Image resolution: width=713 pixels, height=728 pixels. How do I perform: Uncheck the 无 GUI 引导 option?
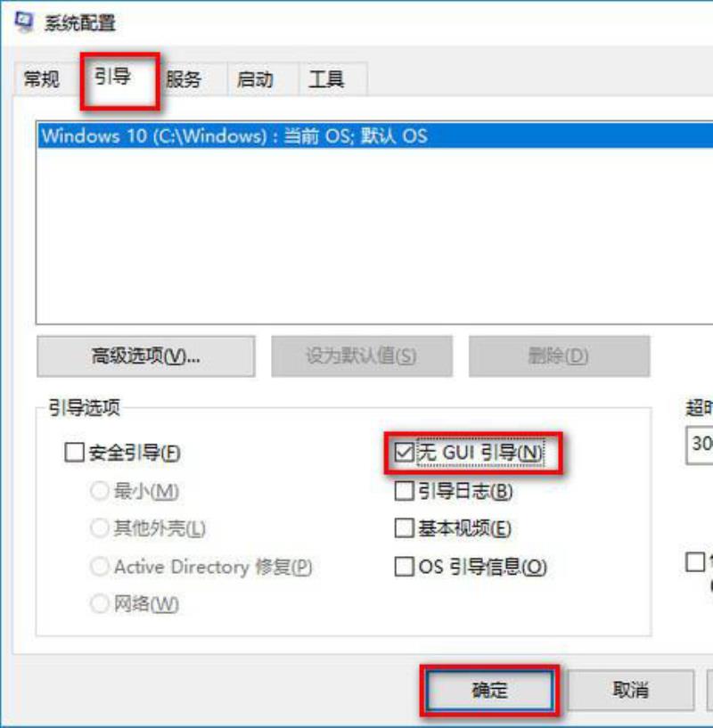[404, 452]
